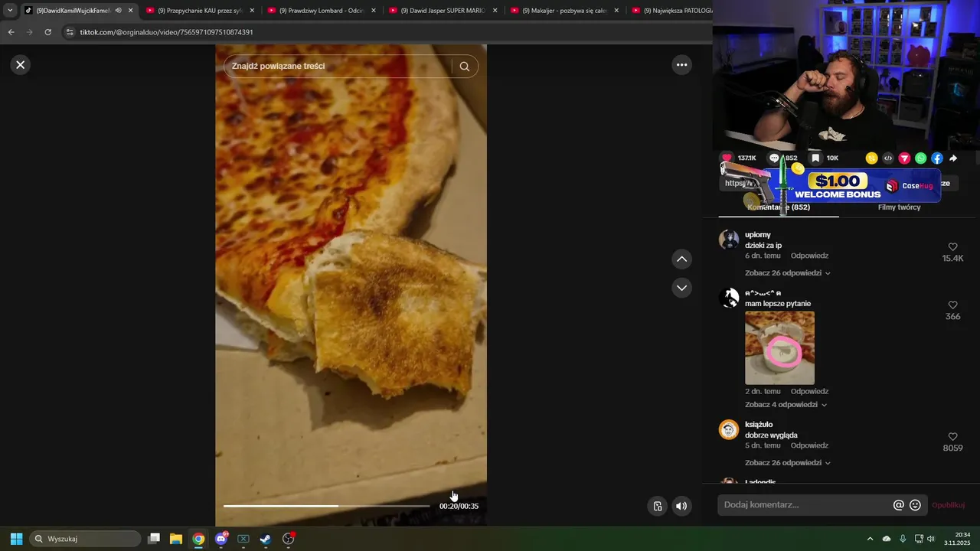
Task: Expand 'Zobacz 26 odpowiedzi' under upiorny
Action: (x=787, y=273)
